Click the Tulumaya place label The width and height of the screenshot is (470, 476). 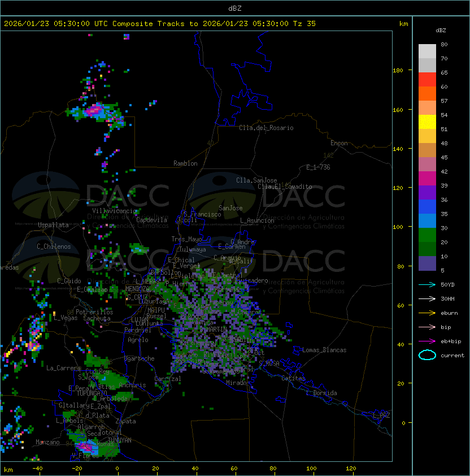(193, 249)
